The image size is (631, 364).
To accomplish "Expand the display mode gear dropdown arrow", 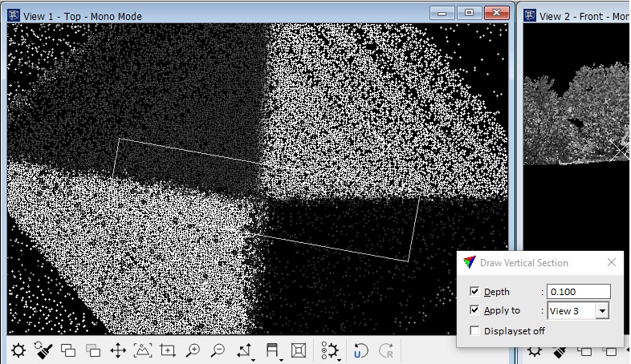I will [340, 359].
